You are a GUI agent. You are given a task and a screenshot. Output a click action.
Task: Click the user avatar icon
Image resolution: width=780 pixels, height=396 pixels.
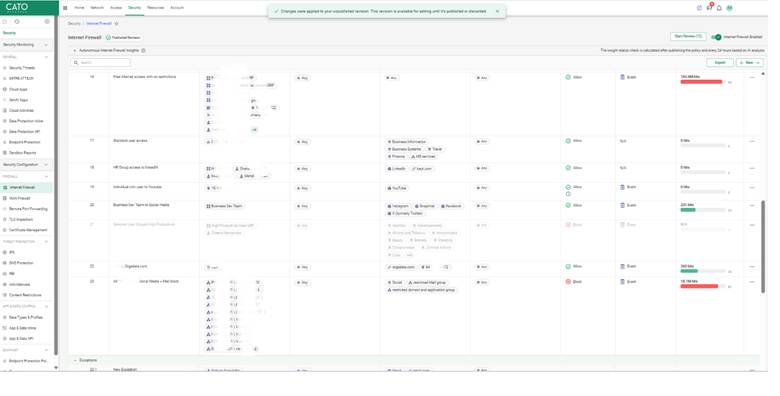coord(729,8)
